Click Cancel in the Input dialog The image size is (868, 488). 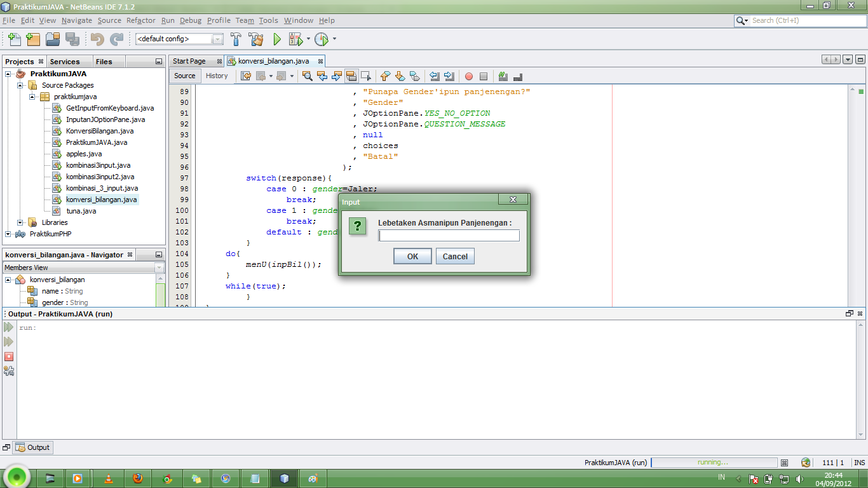coord(455,256)
